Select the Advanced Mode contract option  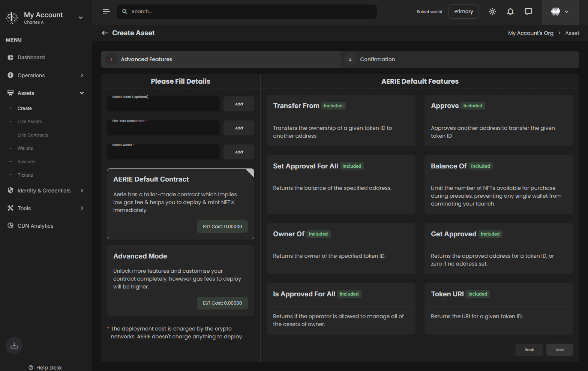[x=180, y=281]
